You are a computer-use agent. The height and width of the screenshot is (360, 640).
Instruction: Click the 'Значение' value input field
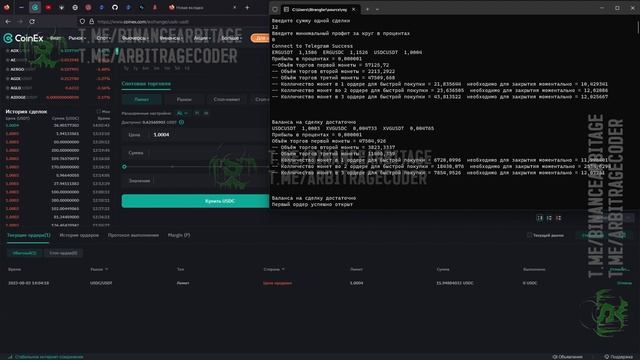196,180
